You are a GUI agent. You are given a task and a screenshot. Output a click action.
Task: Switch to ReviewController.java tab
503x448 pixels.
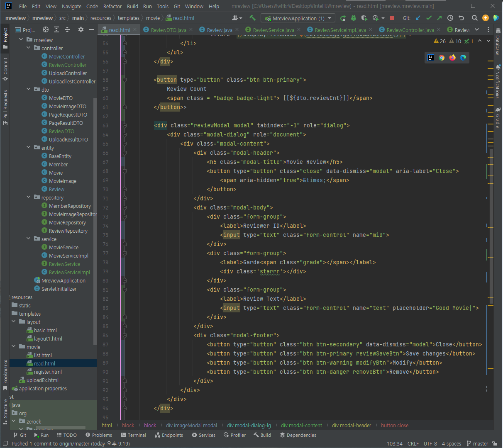[x=410, y=30]
